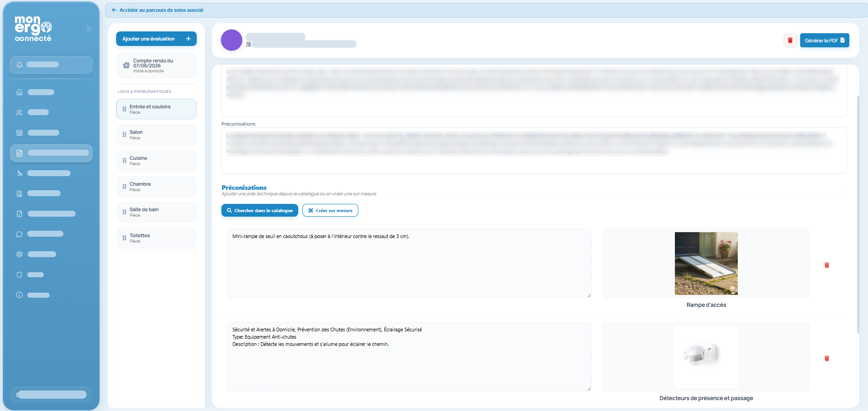Click the Mini-rampe de seuil description field
Image resolution: width=868 pixels, height=411 pixels.
[409, 264]
